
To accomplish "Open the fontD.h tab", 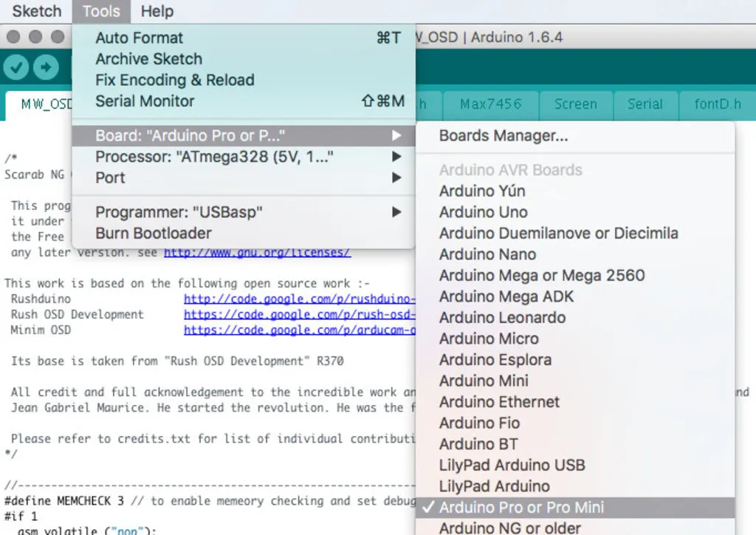I will click(717, 104).
